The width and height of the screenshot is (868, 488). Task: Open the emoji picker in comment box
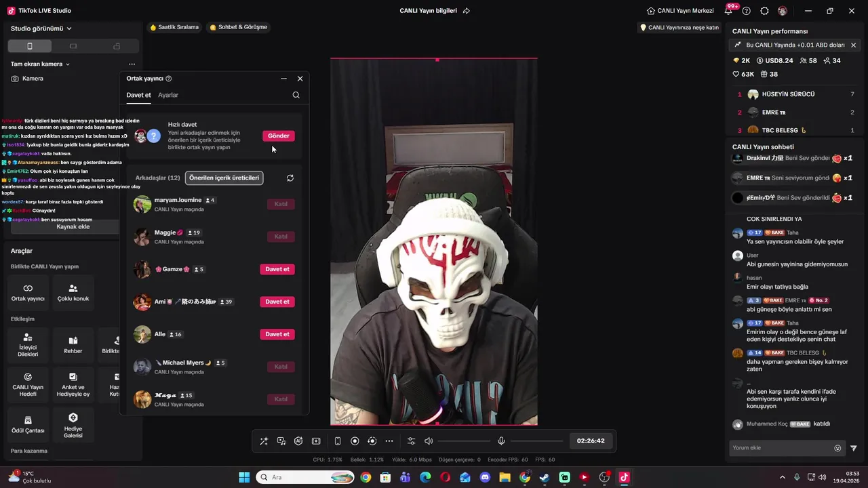(x=837, y=448)
